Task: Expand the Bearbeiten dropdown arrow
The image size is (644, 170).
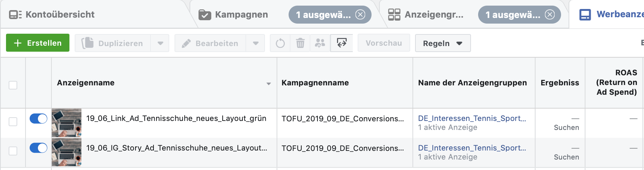Action: [x=256, y=43]
